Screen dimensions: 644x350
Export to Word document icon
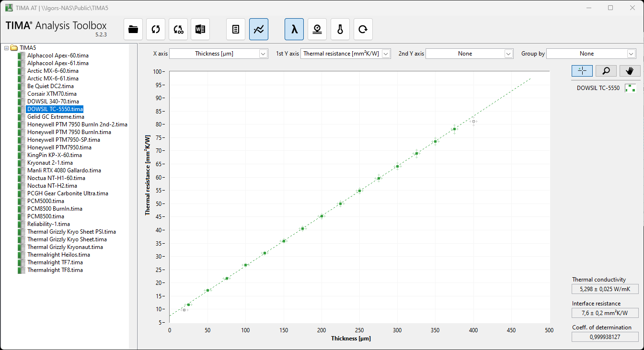tap(200, 29)
